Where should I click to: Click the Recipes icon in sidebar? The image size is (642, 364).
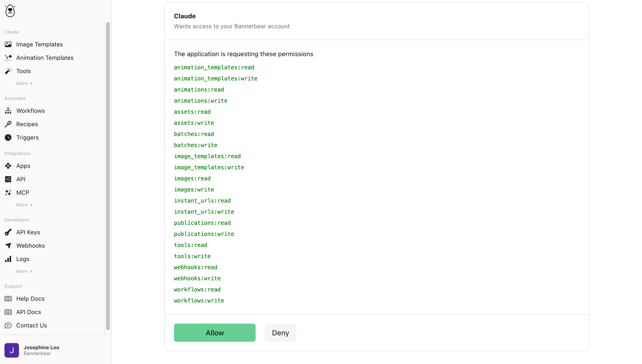click(8, 124)
